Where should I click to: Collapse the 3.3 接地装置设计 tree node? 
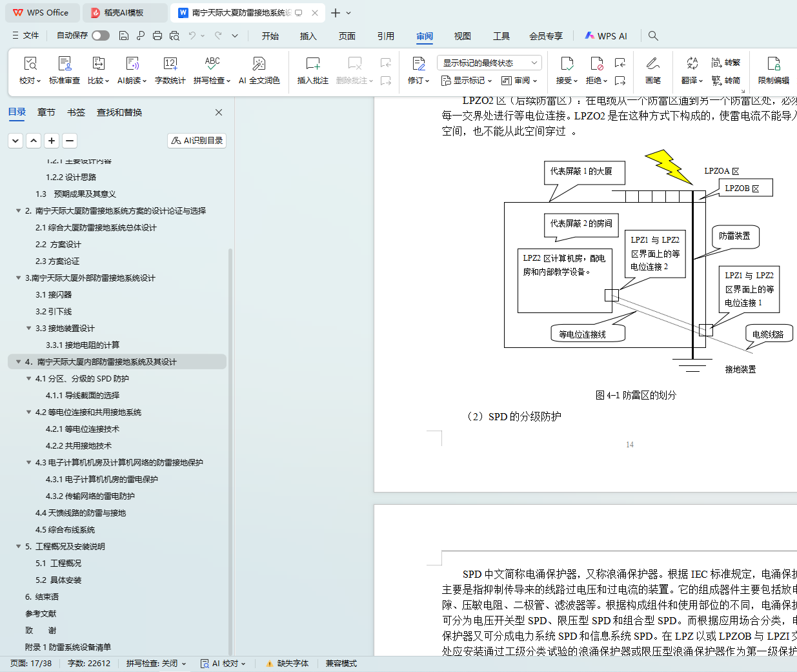tap(29, 329)
